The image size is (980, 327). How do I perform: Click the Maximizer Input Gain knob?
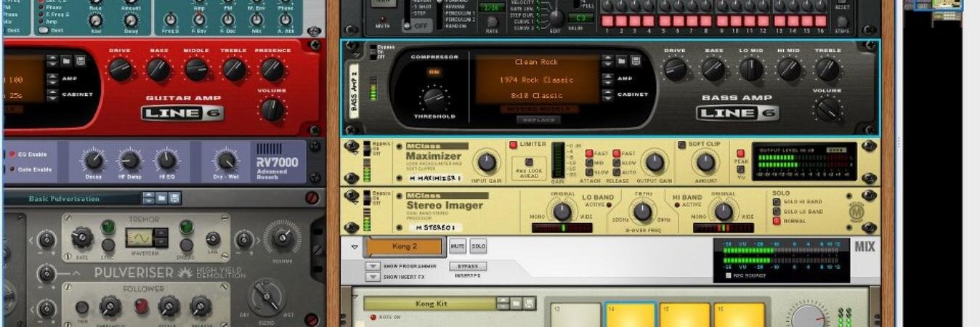tap(487, 162)
